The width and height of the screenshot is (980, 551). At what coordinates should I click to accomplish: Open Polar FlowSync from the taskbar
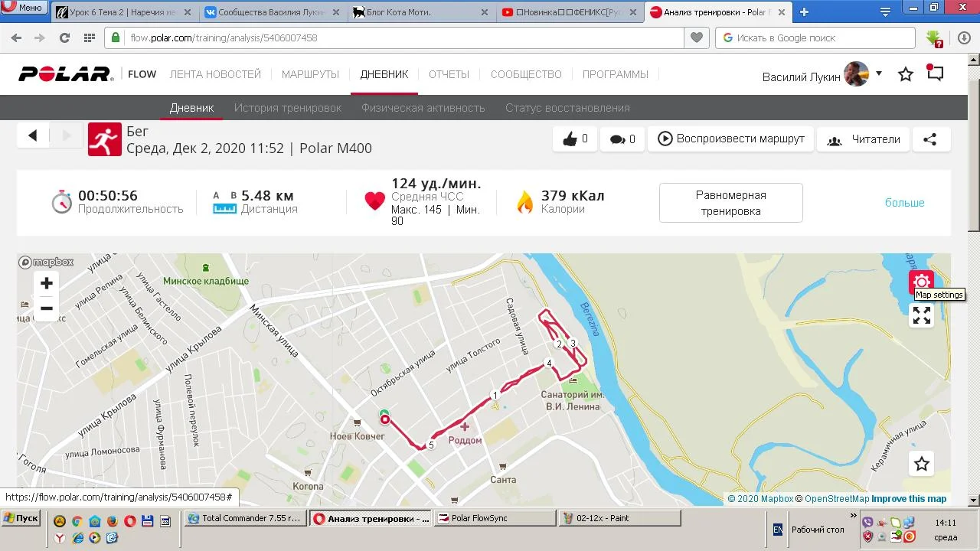click(495, 518)
